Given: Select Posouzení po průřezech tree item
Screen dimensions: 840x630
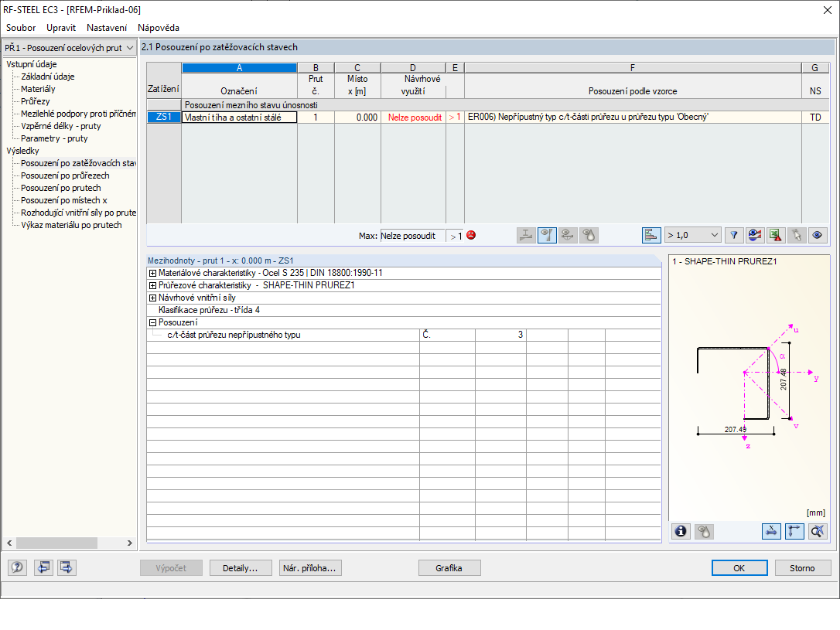Looking at the screenshot, I should pyautogui.click(x=65, y=175).
